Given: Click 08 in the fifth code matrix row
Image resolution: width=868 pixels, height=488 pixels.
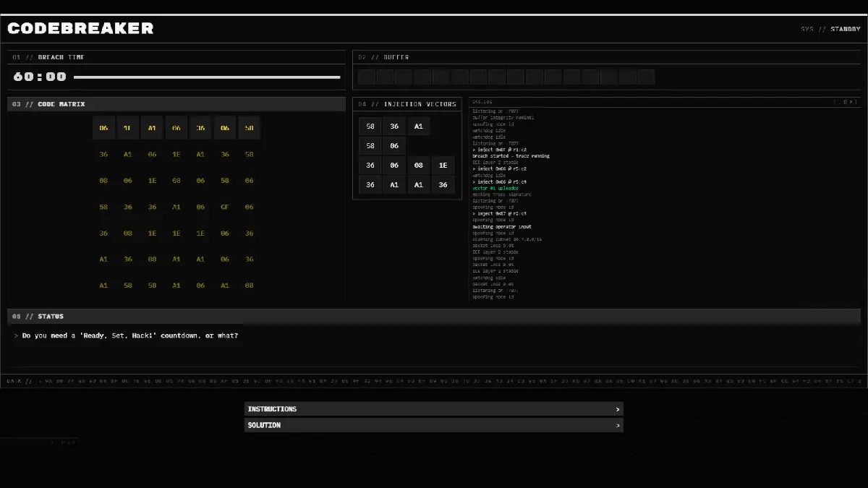Looking at the screenshot, I should 128,234.
